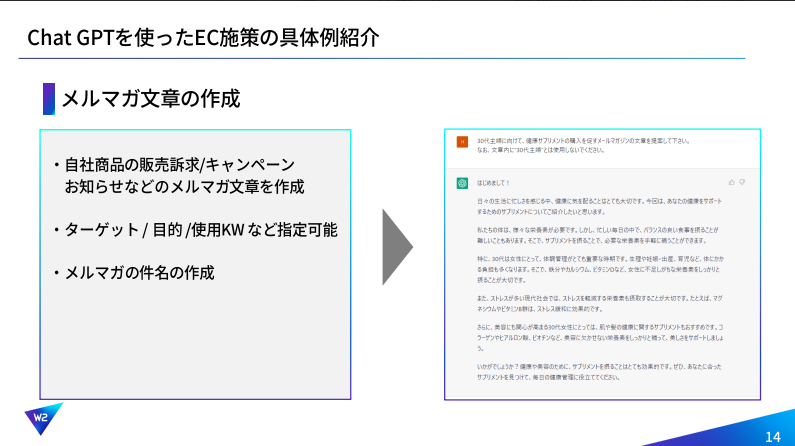
Task: Click the bullet 'メルマガの件名の作成'
Action: coord(139,273)
